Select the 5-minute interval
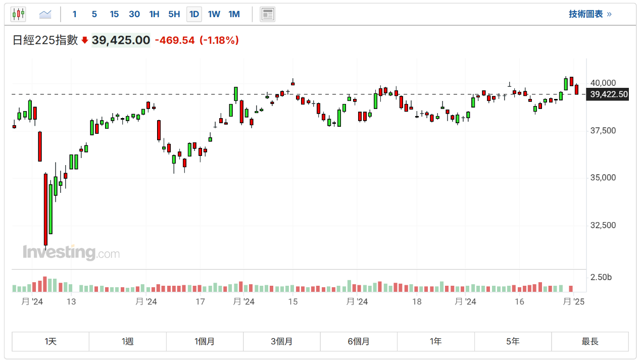 [x=94, y=14]
